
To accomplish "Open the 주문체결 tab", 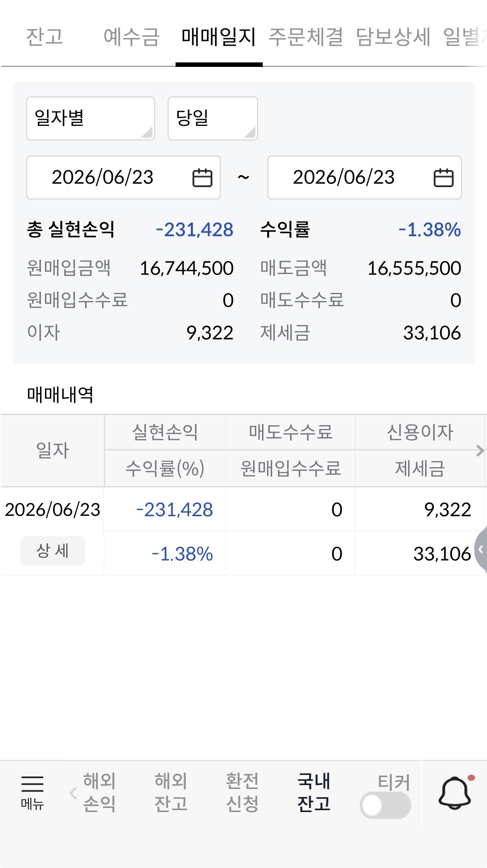I will (x=306, y=37).
